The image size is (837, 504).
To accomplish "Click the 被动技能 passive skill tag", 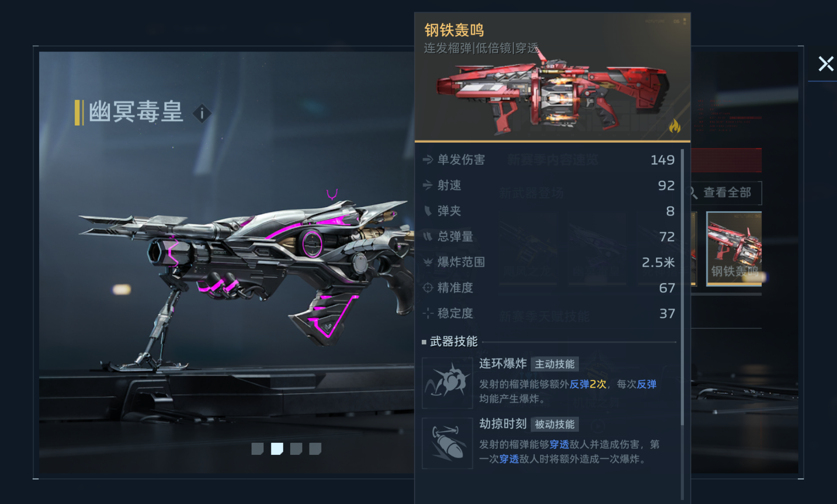I will point(555,424).
